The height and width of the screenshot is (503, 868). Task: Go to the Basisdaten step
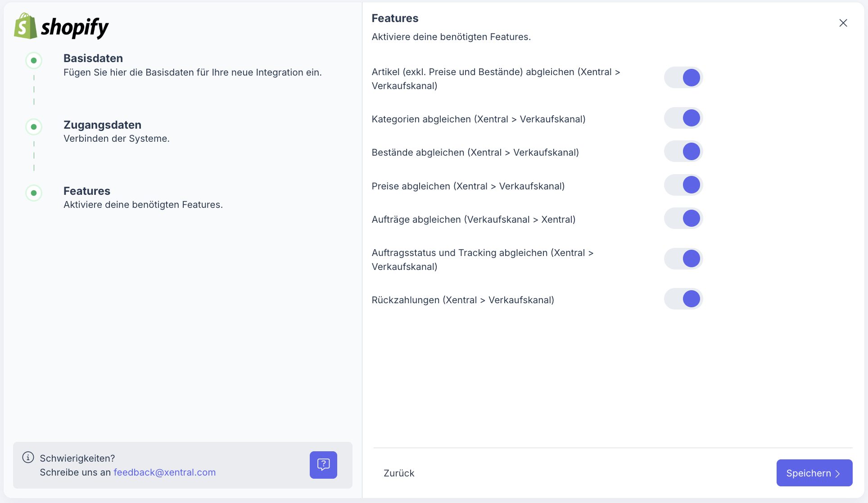coord(93,58)
